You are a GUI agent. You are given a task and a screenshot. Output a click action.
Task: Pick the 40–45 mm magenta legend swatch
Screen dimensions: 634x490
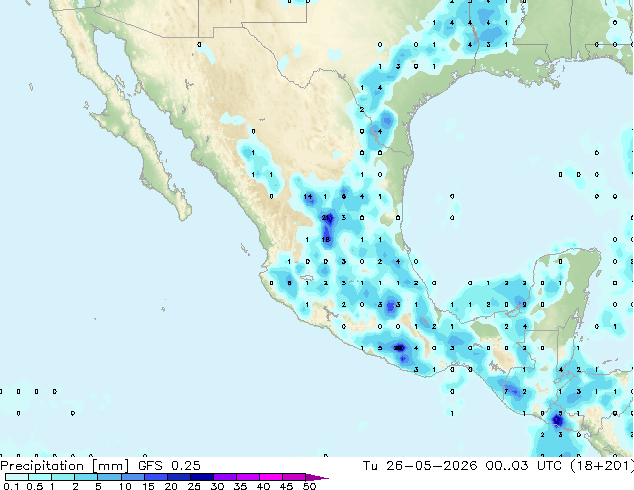coord(271,477)
